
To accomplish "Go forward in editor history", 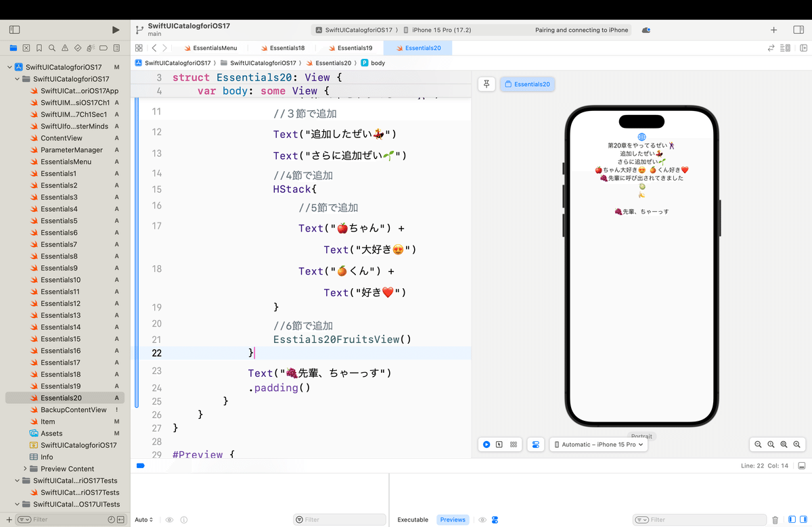I will pos(164,48).
